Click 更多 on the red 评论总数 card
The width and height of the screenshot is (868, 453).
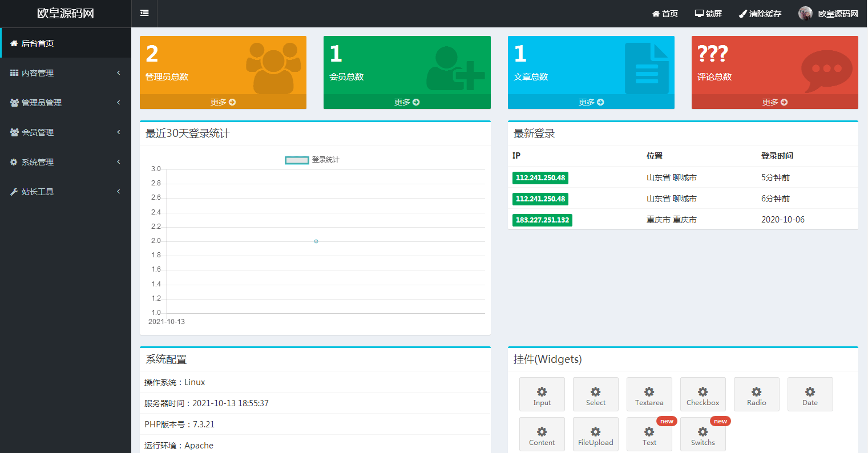point(774,102)
